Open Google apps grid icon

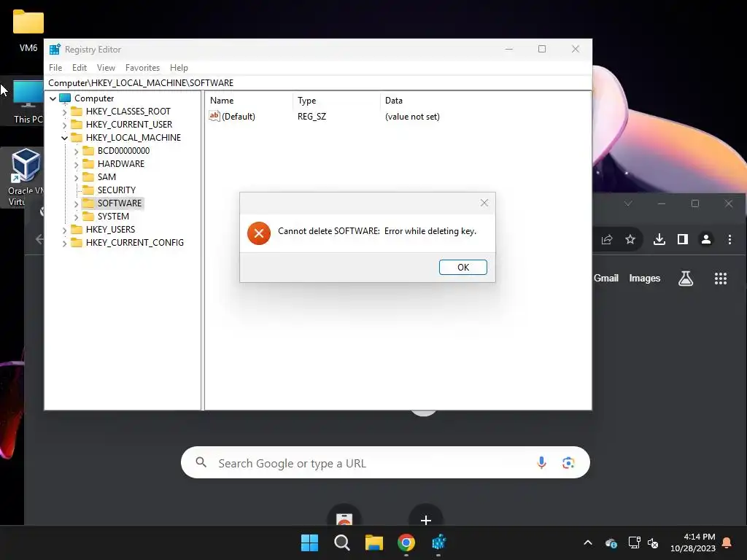tap(720, 279)
